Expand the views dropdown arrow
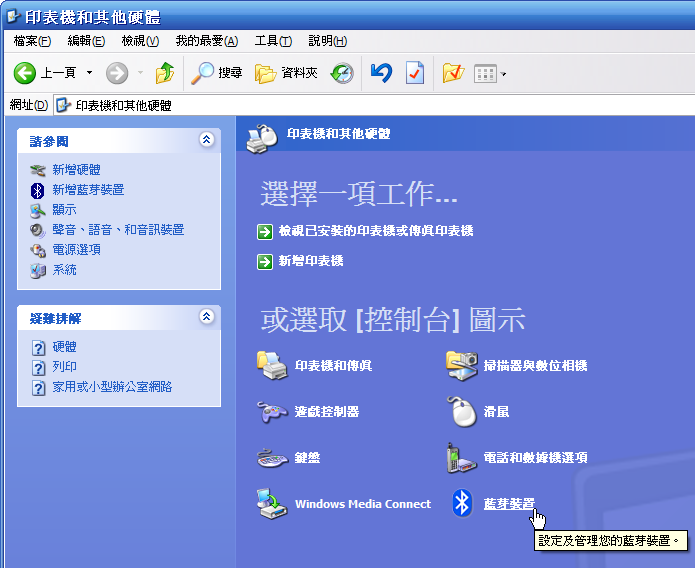 click(x=503, y=74)
